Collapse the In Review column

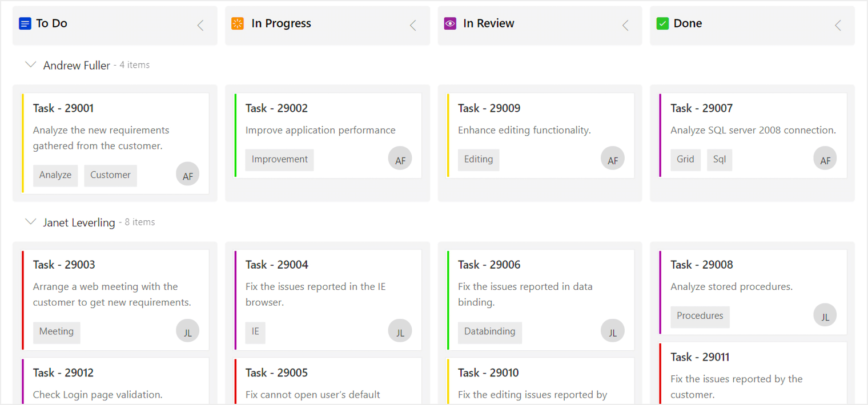625,25
